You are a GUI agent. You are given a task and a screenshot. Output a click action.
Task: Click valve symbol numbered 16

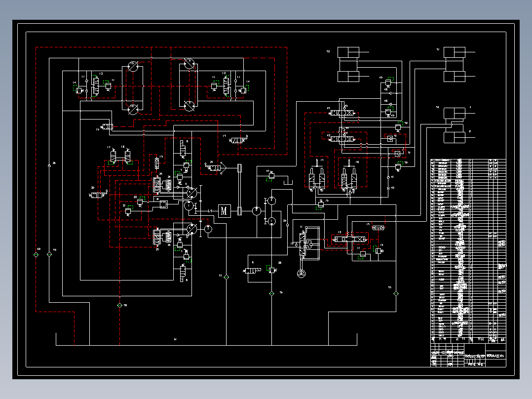point(107,126)
